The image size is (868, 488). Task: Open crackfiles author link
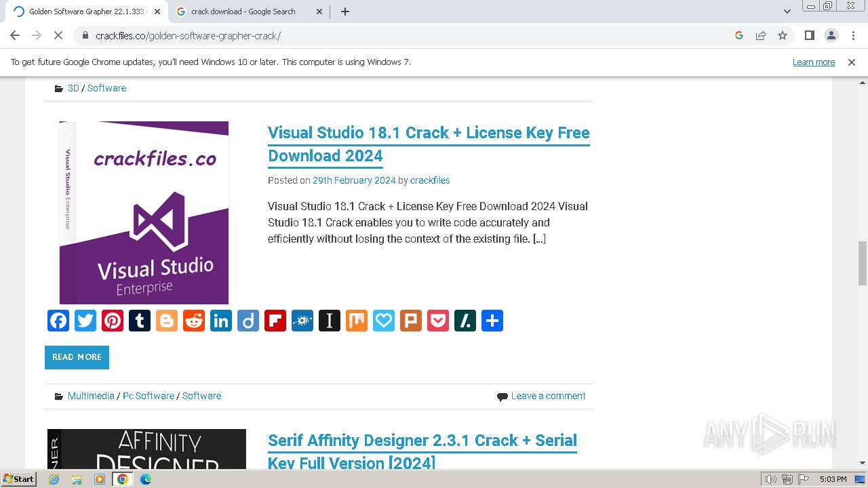tap(430, 180)
